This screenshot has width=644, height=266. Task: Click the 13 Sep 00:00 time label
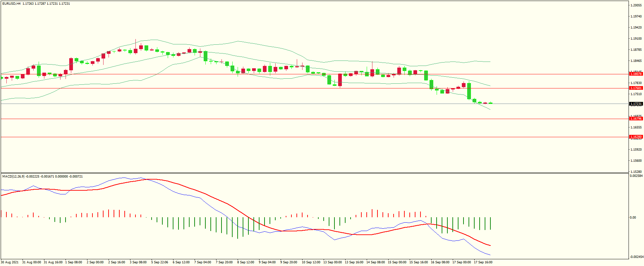[x=333, y=262]
